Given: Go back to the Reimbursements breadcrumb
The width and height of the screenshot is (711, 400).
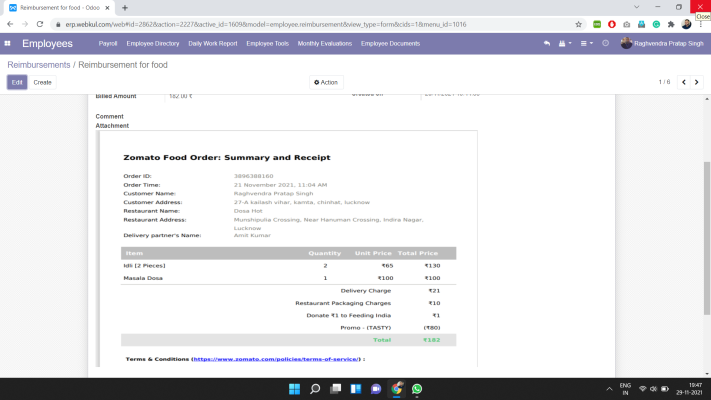Looking at the screenshot, I should coord(39,65).
